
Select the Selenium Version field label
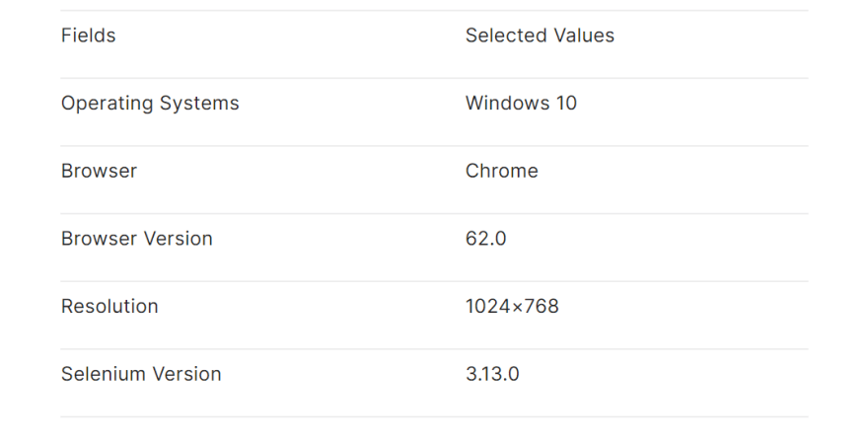pyautogui.click(x=141, y=373)
